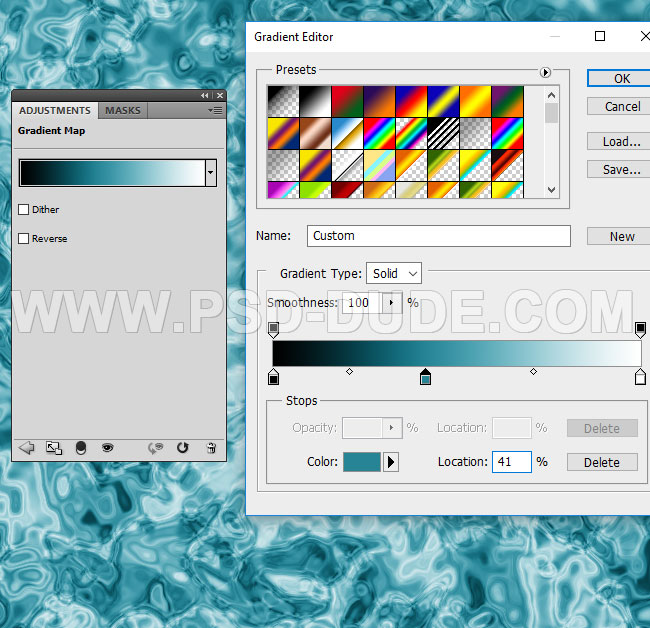This screenshot has height=628, width=650.
Task: Click the gradient bar in the editor
Action: pos(457,353)
